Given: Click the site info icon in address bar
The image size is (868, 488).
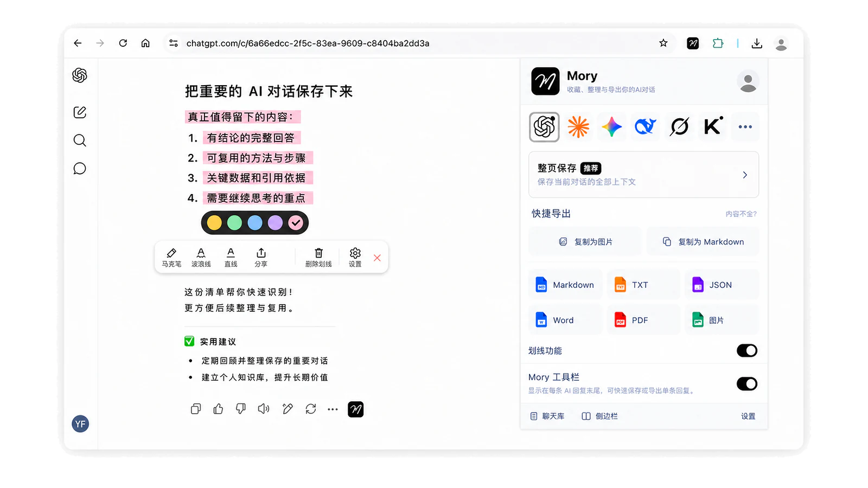Looking at the screenshot, I should coord(174,43).
